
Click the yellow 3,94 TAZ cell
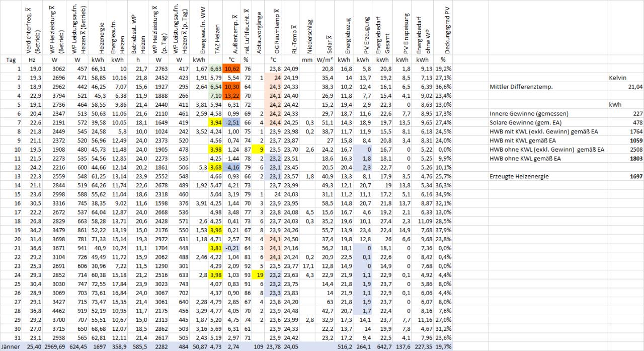point(216,123)
